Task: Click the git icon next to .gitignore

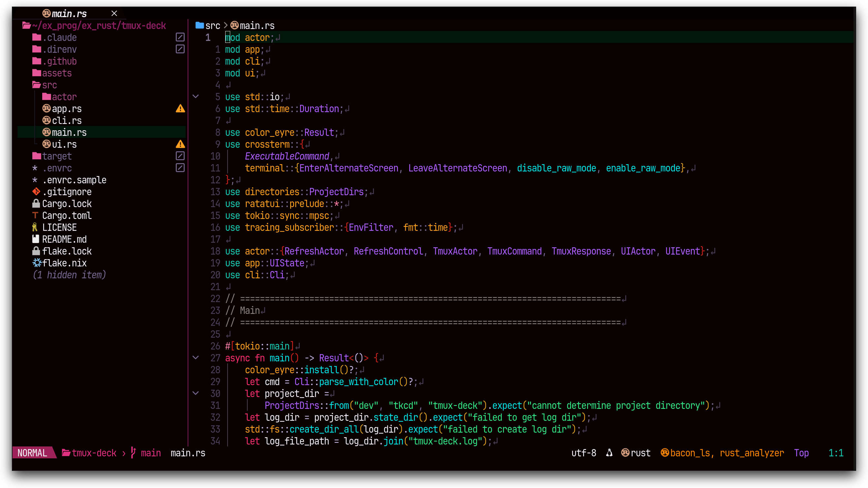Action: [36, 192]
